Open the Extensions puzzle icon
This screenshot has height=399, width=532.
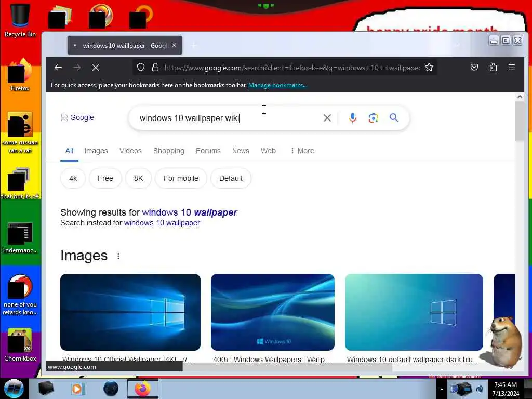click(493, 67)
